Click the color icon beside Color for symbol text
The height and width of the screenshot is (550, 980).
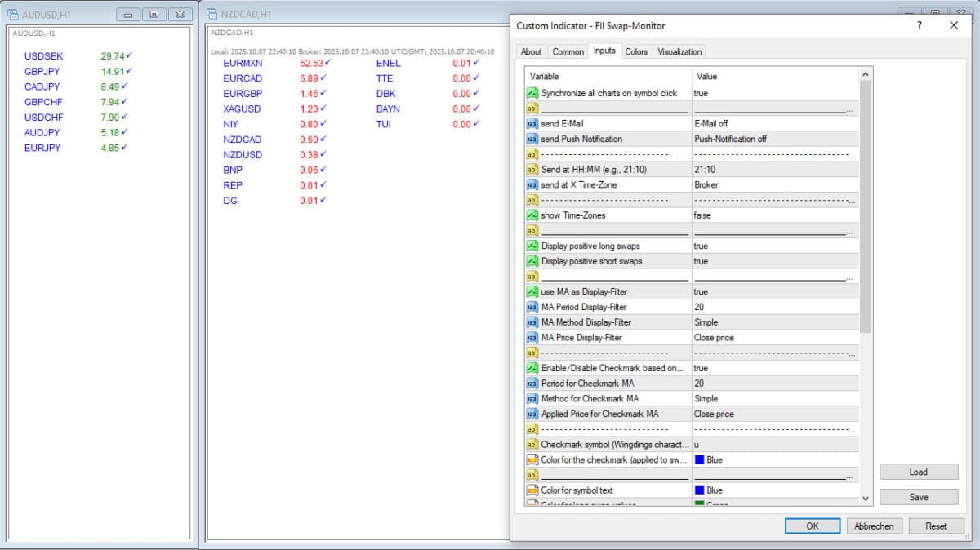(532, 490)
